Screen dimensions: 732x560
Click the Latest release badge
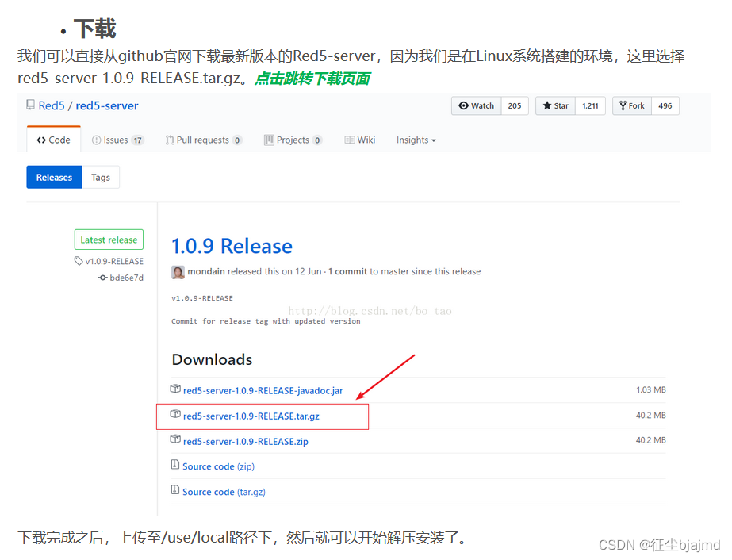(x=109, y=240)
